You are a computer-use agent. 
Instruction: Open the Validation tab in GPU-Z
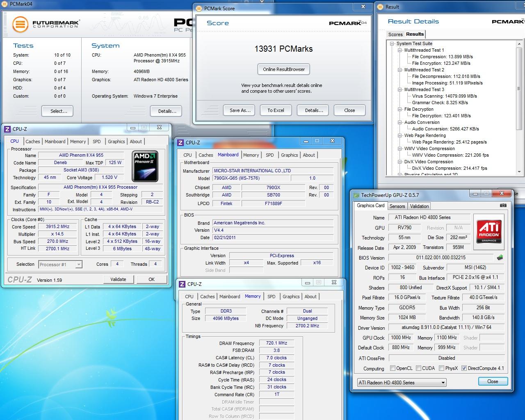pyautogui.click(x=419, y=206)
